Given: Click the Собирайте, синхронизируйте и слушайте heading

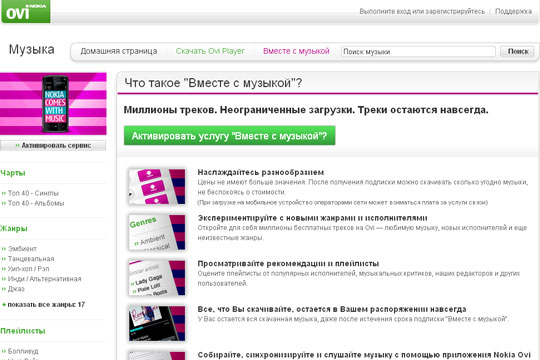Looking at the screenshot, I should (x=364, y=355).
